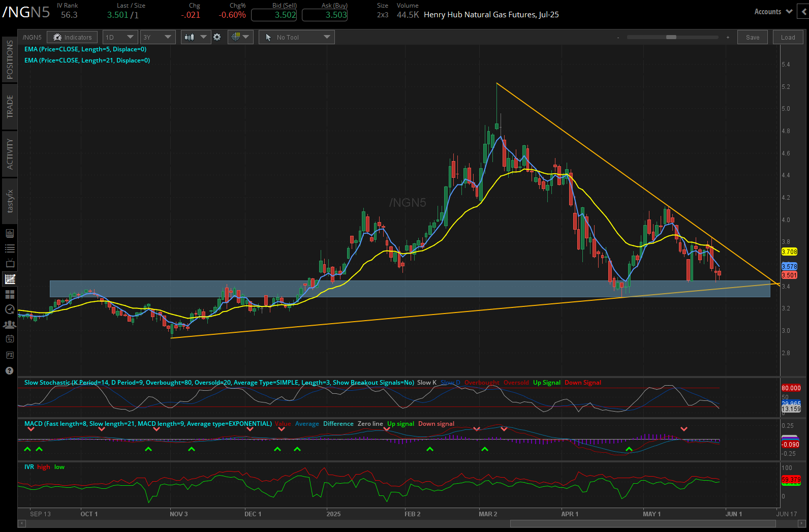809x532 pixels.
Task: Click the Indicators button
Action: click(73, 37)
